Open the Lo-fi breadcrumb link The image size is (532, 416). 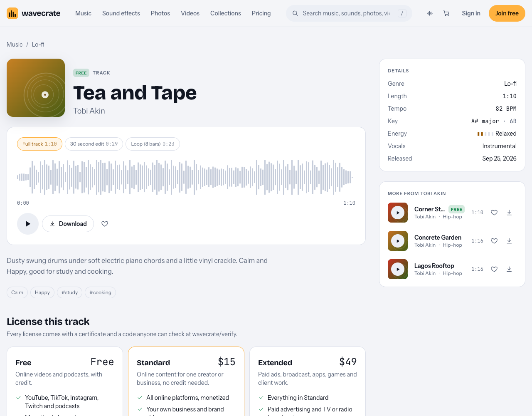38,45
